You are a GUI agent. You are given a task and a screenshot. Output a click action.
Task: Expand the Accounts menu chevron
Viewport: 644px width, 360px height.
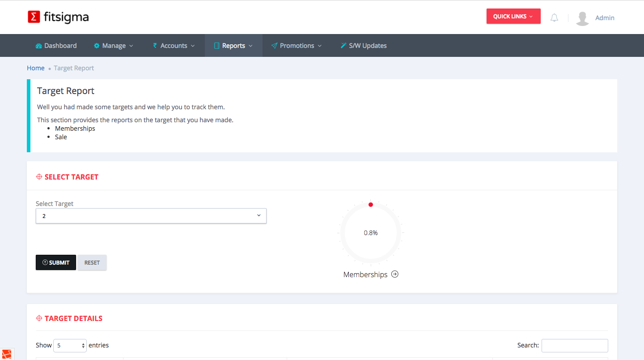(x=193, y=46)
